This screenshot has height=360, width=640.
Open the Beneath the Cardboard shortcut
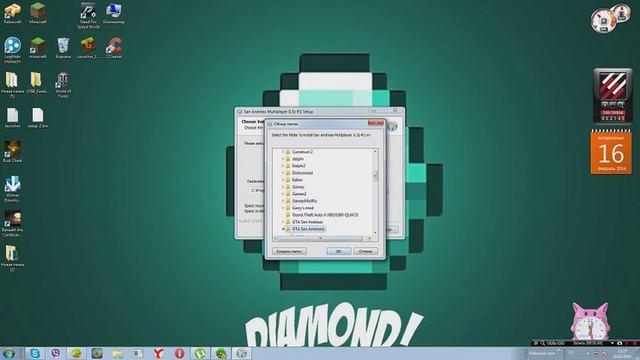click(x=12, y=223)
